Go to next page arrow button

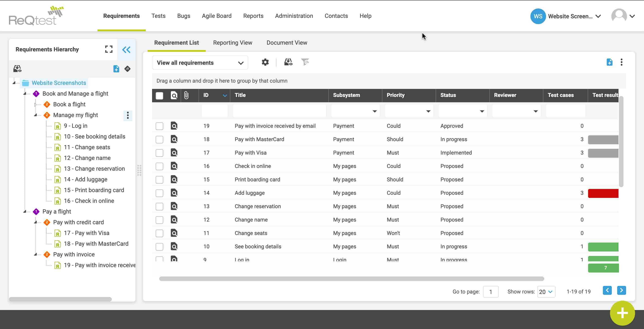coord(621,291)
